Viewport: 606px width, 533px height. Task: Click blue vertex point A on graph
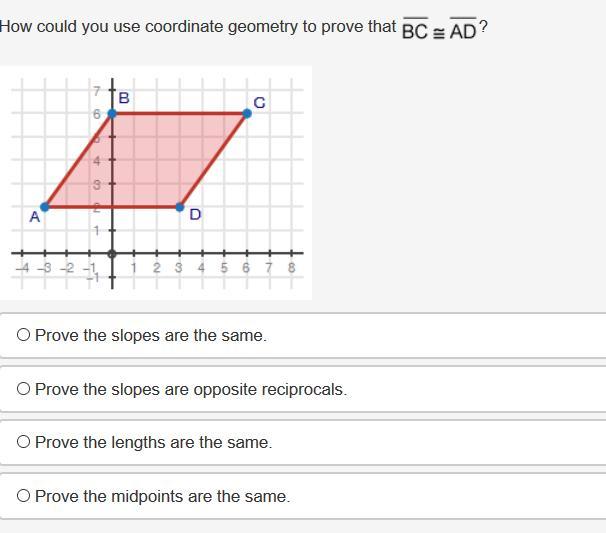click(44, 207)
